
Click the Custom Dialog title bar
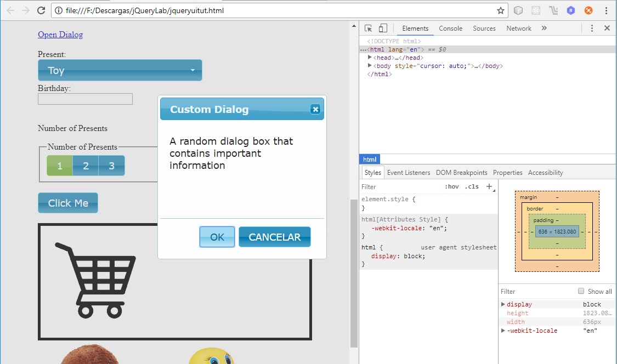click(242, 109)
